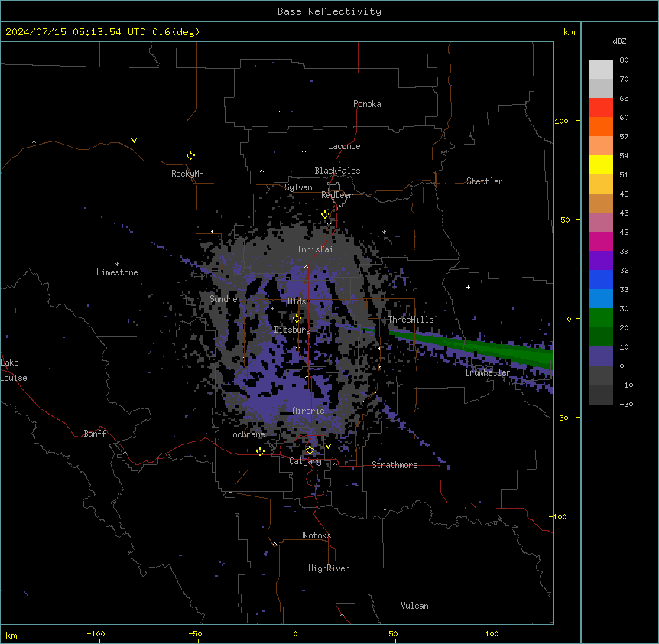659x644 pixels.
Task: Select the slate-purple swatch for 10 dBZ
Action: [x=601, y=356]
